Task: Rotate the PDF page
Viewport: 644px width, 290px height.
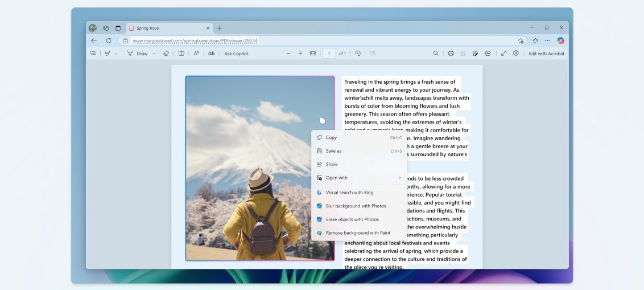Action: [358, 54]
